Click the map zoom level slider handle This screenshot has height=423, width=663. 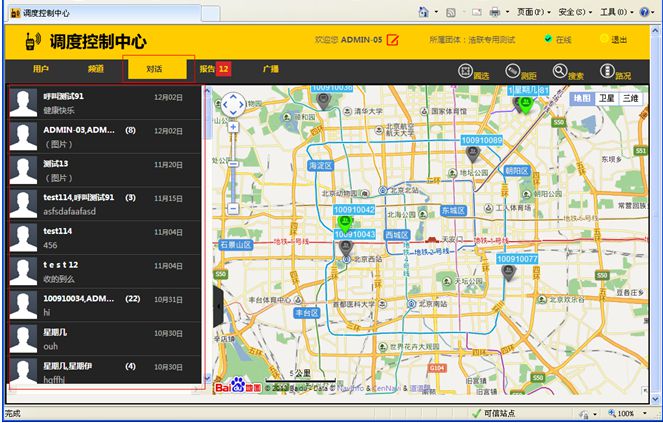(x=233, y=163)
